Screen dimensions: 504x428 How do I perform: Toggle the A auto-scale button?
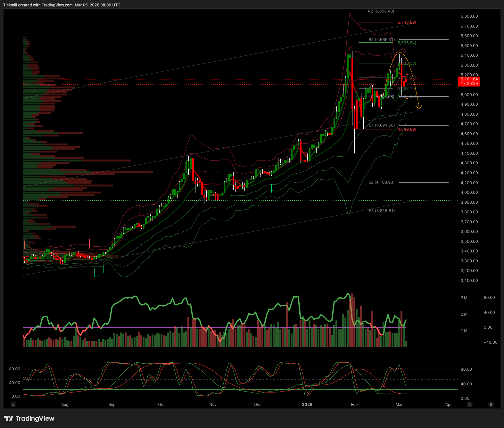click(469, 404)
